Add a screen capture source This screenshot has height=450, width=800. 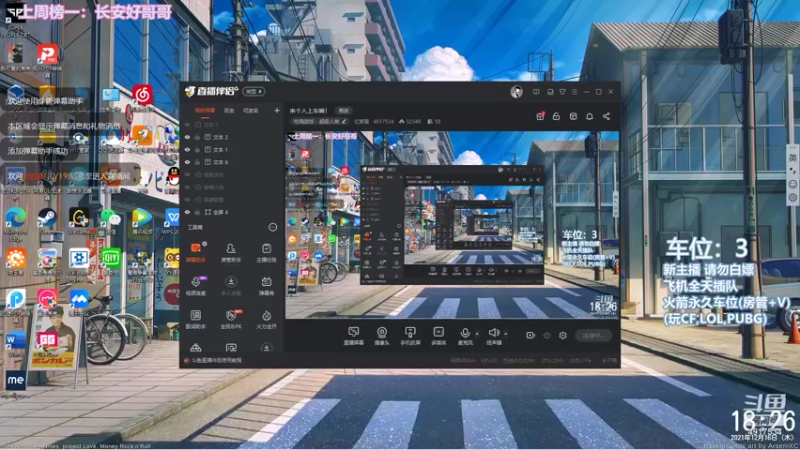(354, 336)
